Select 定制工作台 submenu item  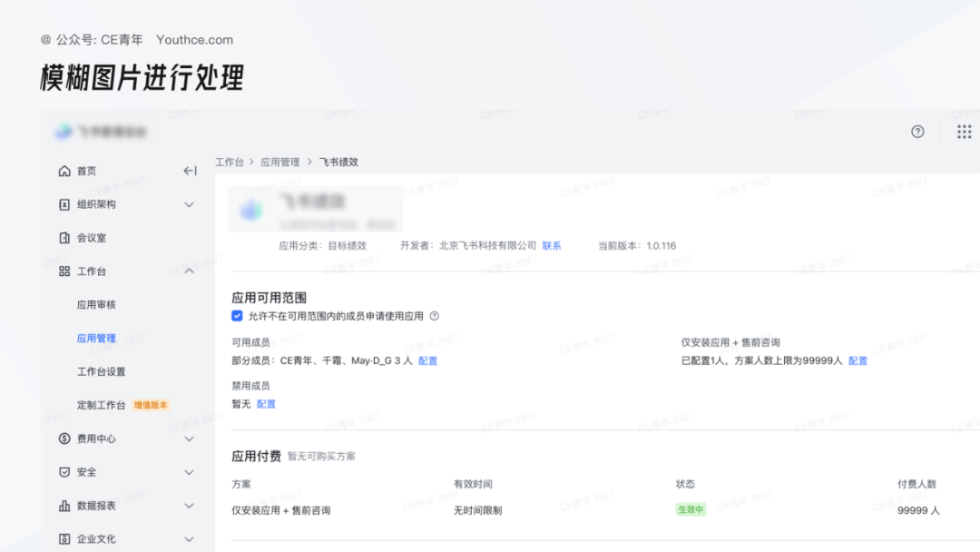(x=102, y=405)
